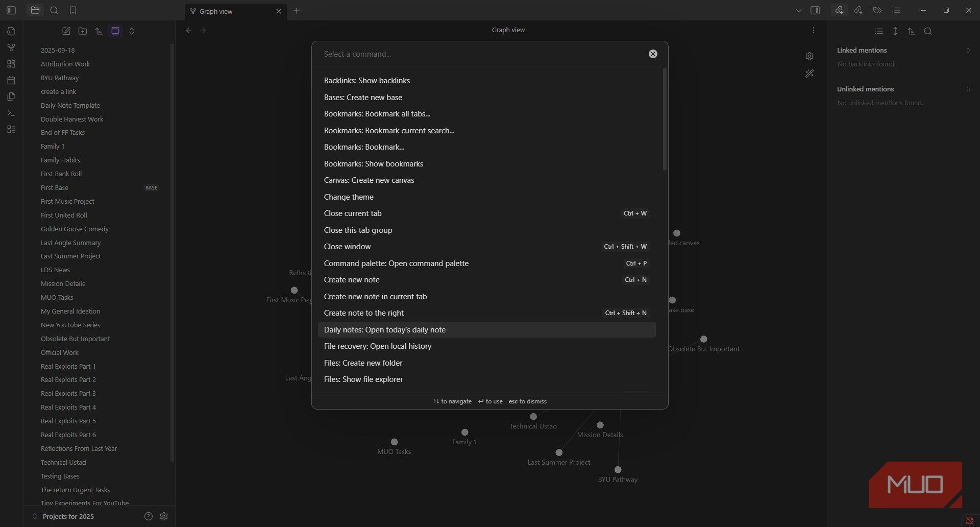Open graph settings gear icon
This screenshot has width=980, height=527.
coord(810,56)
